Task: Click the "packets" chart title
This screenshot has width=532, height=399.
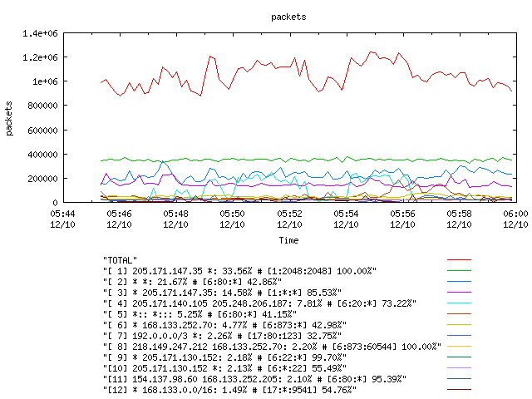Action: [288, 17]
